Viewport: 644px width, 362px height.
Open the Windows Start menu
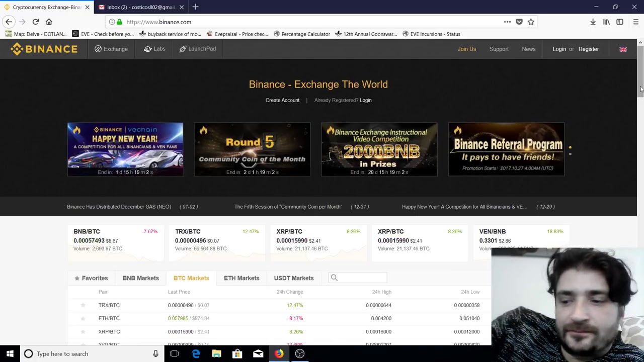pyautogui.click(x=10, y=353)
